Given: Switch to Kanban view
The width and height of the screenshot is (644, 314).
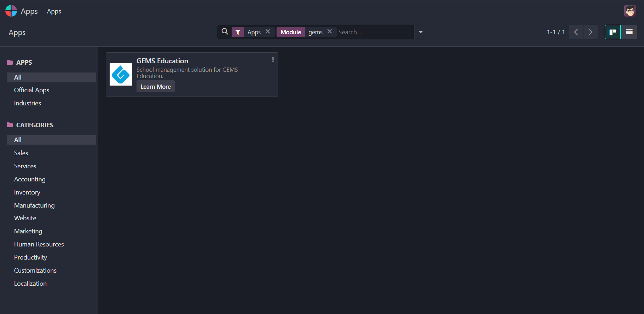Looking at the screenshot, I should click(x=613, y=32).
